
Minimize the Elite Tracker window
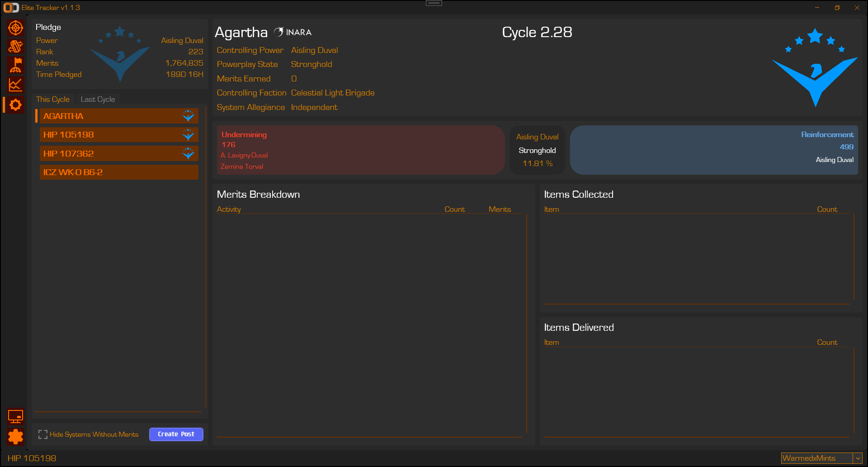click(x=817, y=8)
